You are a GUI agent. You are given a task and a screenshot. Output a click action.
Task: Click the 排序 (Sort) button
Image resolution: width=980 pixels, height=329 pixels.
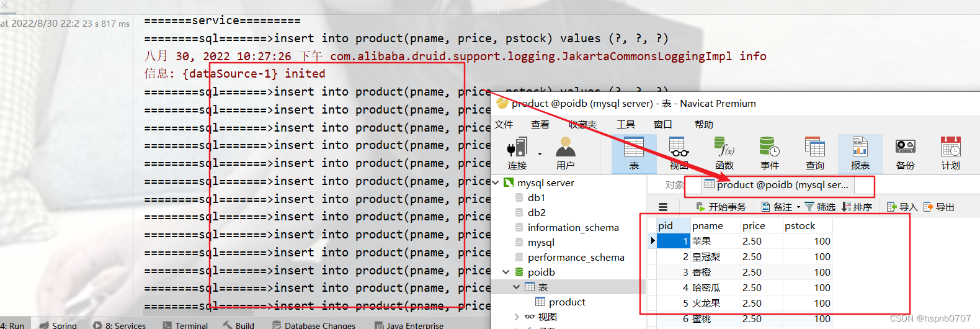pos(857,207)
